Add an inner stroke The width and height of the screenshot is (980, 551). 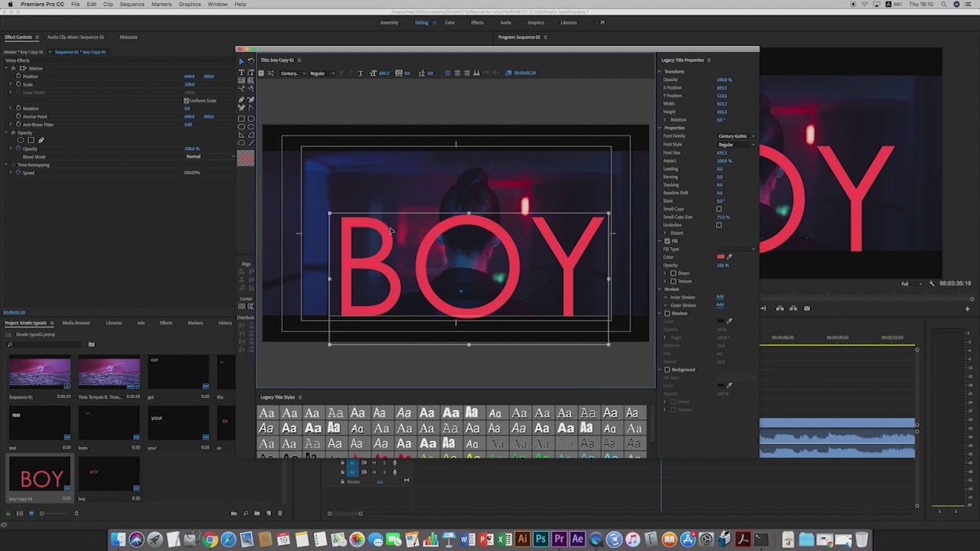720,297
